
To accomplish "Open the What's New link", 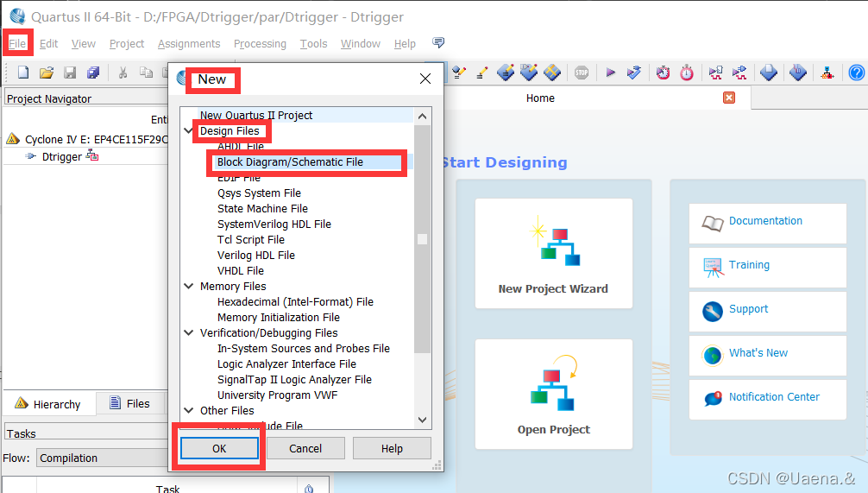I will pyautogui.click(x=758, y=353).
